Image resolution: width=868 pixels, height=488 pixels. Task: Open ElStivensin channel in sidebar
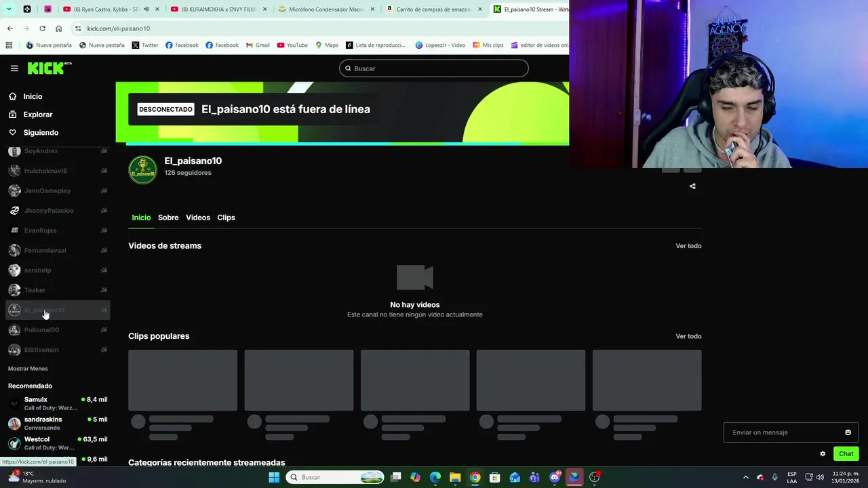58,350
